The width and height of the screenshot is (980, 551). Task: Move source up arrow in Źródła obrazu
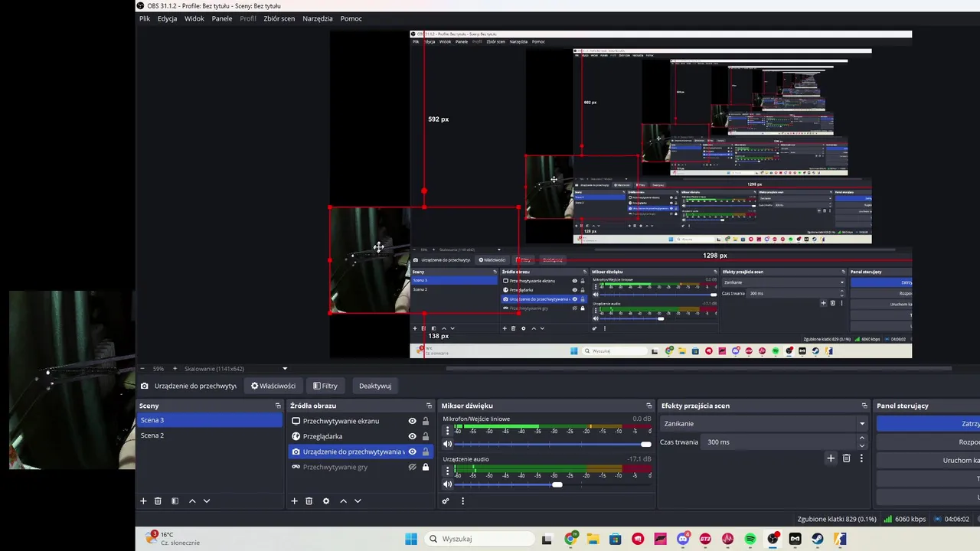(343, 501)
